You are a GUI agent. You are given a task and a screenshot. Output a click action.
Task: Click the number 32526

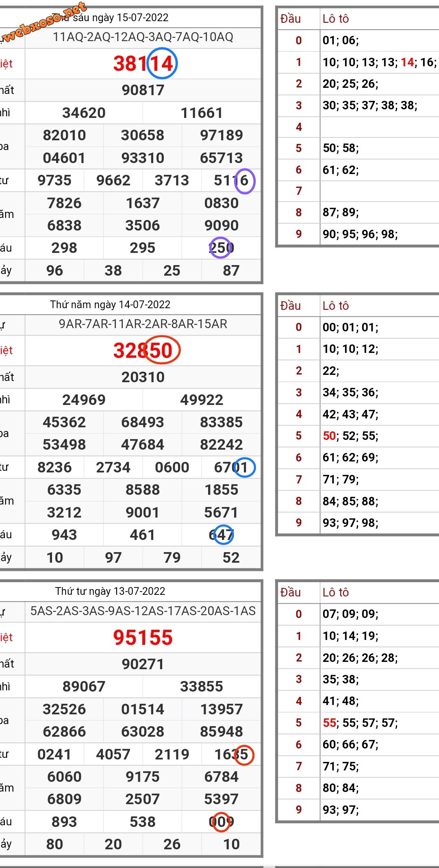pyautogui.click(x=64, y=709)
